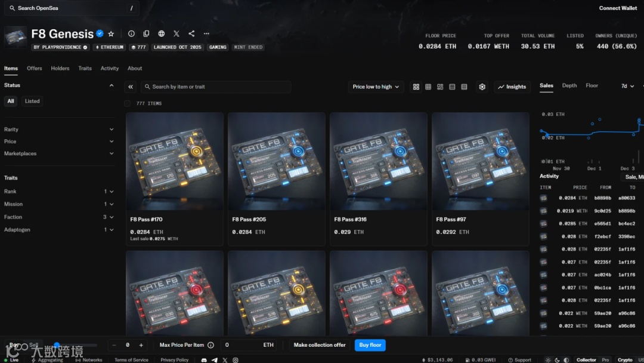Open Discord link in footer
This screenshot has height=363, width=644.
[204, 359]
